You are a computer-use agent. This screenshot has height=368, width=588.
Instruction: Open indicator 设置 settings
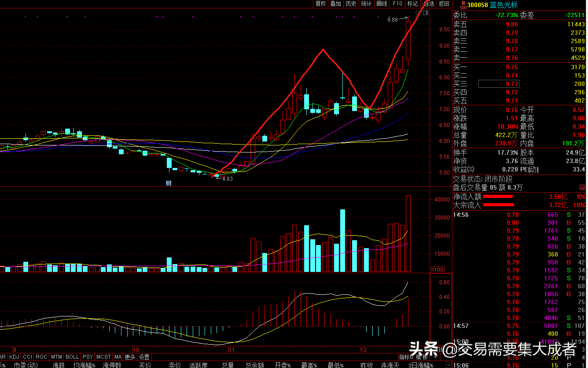[144, 357]
